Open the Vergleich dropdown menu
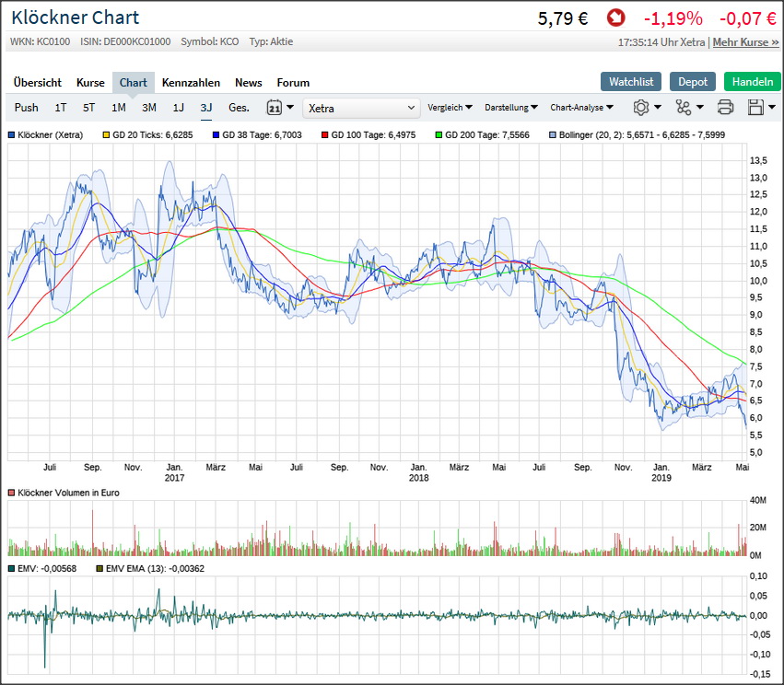784x685 pixels. click(450, 108)
